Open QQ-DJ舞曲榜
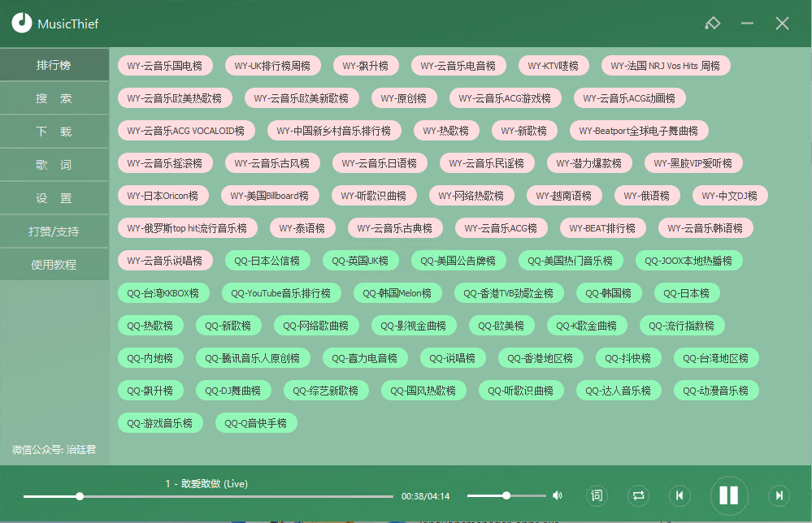The image size is (812, 523). (x=233, y=391)
